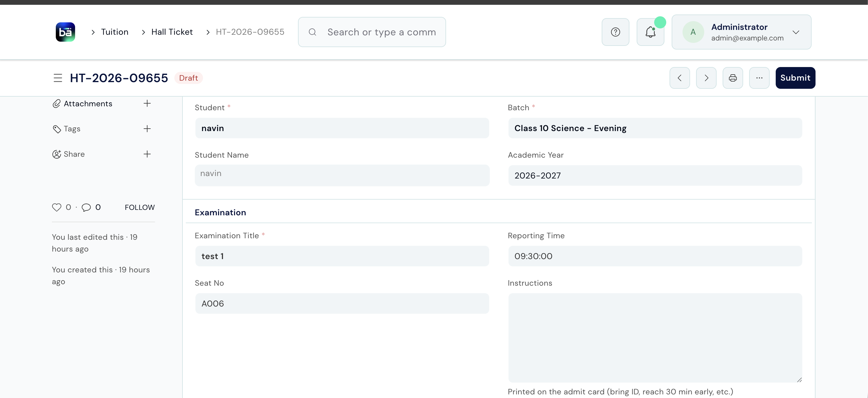The image size is (868, 398).
Task: Open the help question mark icon
Action: pos(615,32)
